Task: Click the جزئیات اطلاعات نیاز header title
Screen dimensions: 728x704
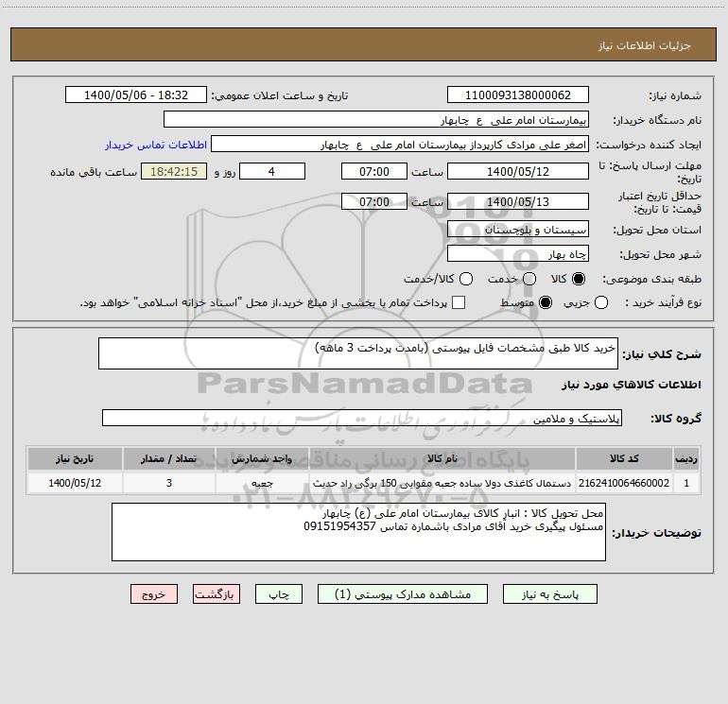Action: [645, 45]
